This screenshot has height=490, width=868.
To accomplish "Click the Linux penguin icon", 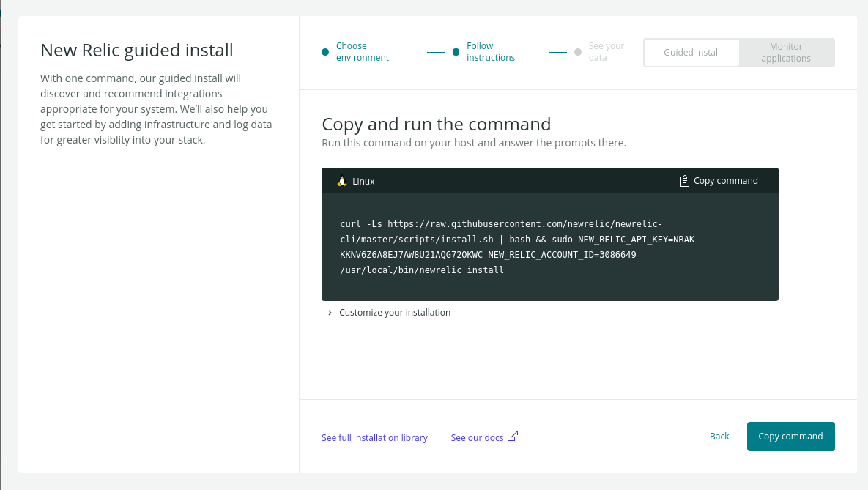I will tap(342, 181).
